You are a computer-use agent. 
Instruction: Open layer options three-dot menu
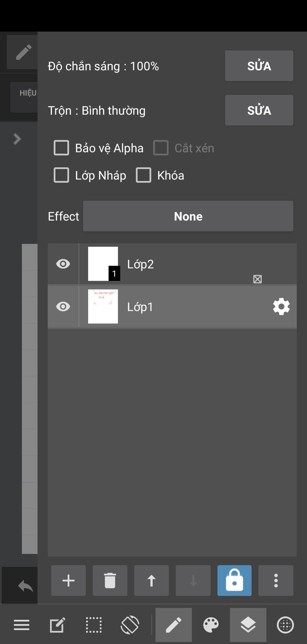click(276, 580)
